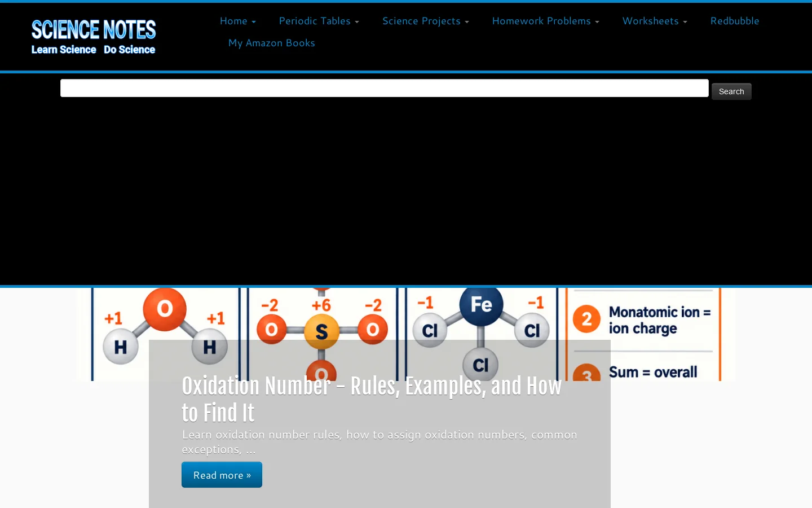This screenshot has height=508, width=812.
Task: Open the Science Projects menu
Action: click(421, 21)
